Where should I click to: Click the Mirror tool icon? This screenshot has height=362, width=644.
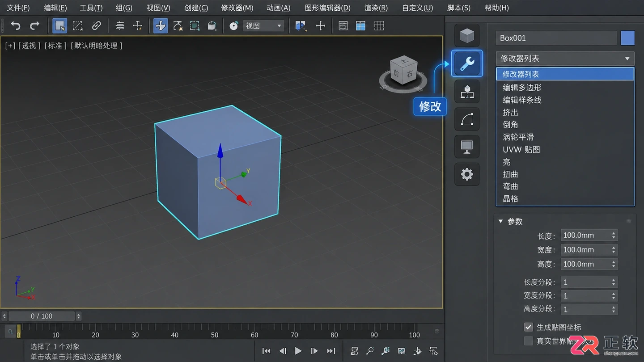click(x=301, y=26)
